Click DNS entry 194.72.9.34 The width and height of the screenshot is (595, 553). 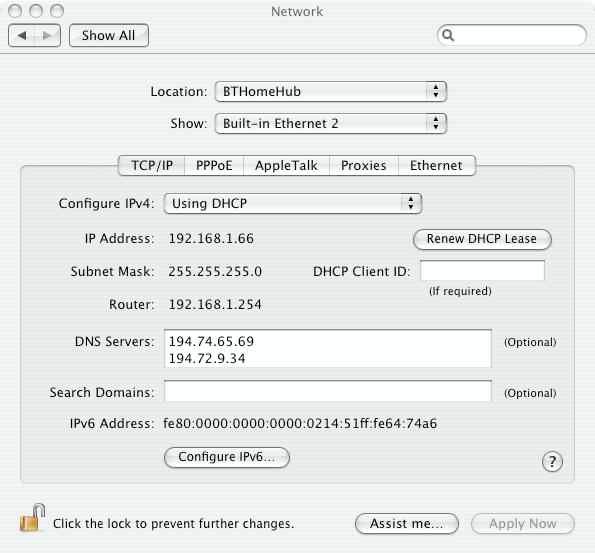click(207, 358)
